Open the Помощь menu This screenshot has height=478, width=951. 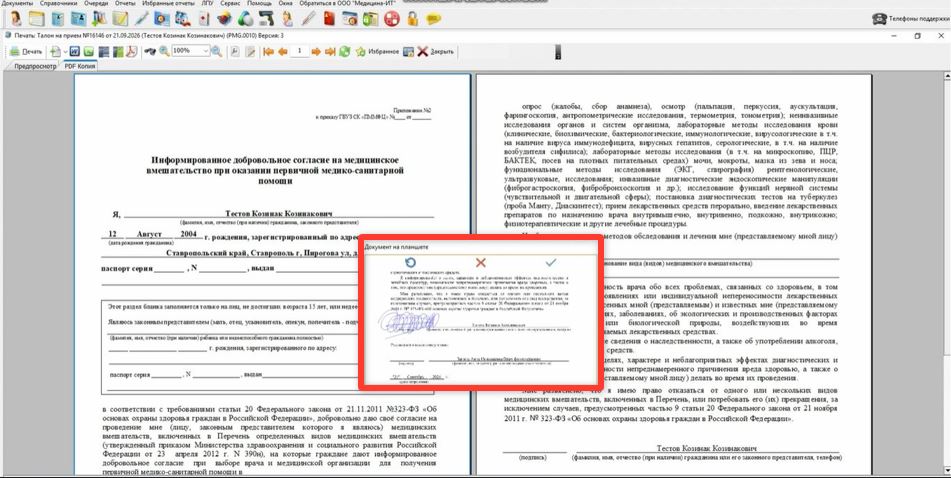(260, 3)
